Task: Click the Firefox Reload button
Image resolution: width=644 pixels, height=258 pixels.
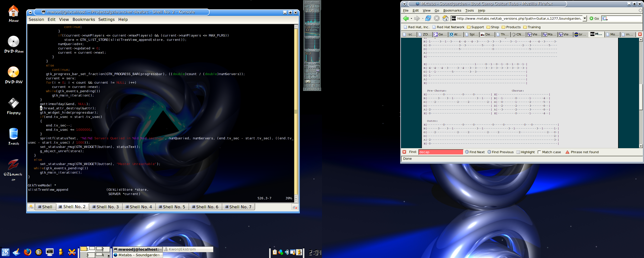Action: [428, 18]
